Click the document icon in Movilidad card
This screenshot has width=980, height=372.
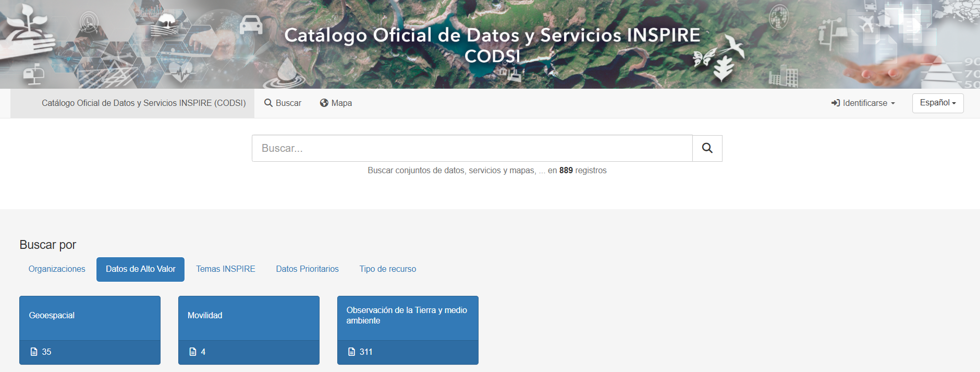click(193, 352)
